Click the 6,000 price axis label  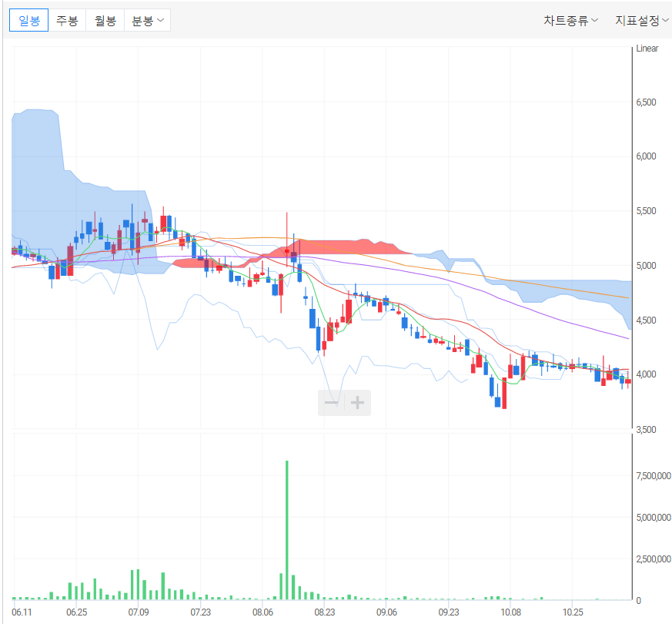(x=646, y=156)
